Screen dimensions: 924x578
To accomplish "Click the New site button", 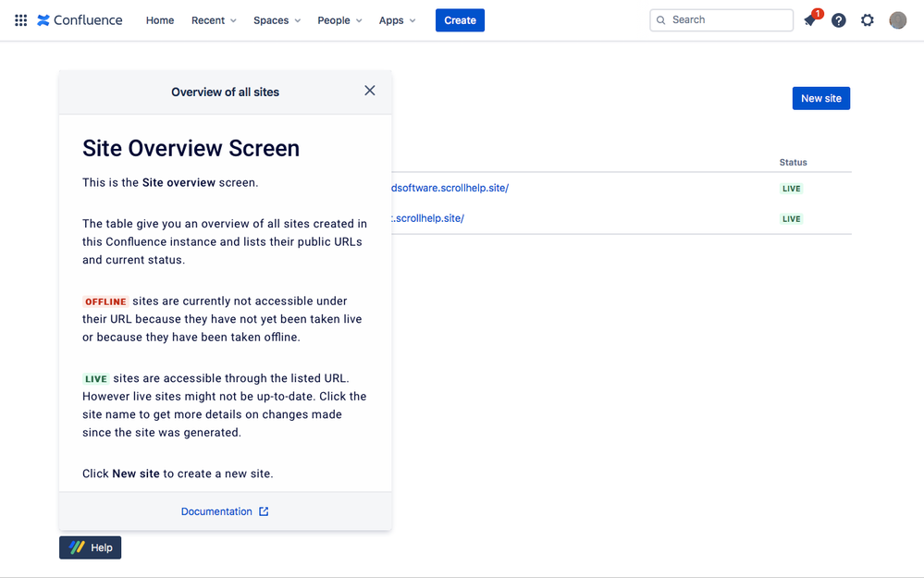I will (821, 98).
